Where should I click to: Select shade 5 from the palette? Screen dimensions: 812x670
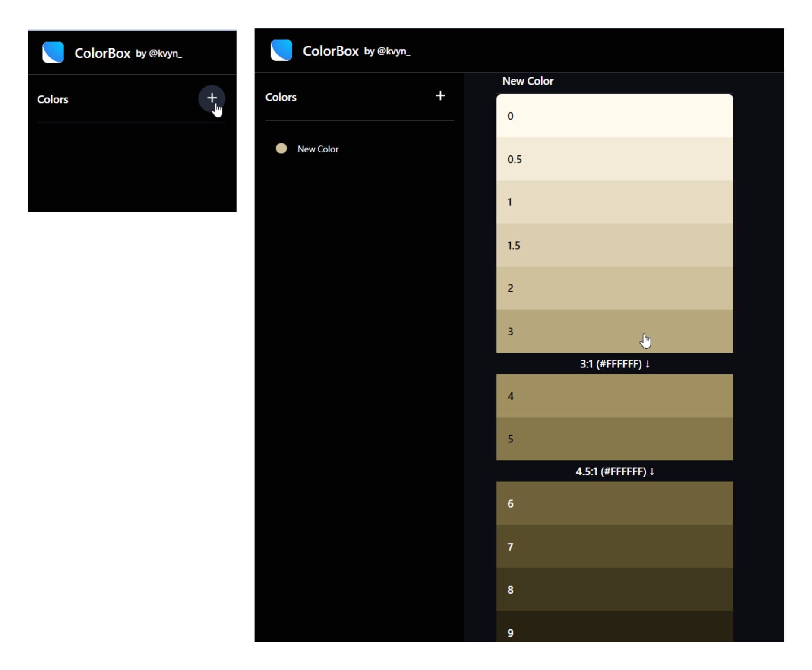point(614,439)
